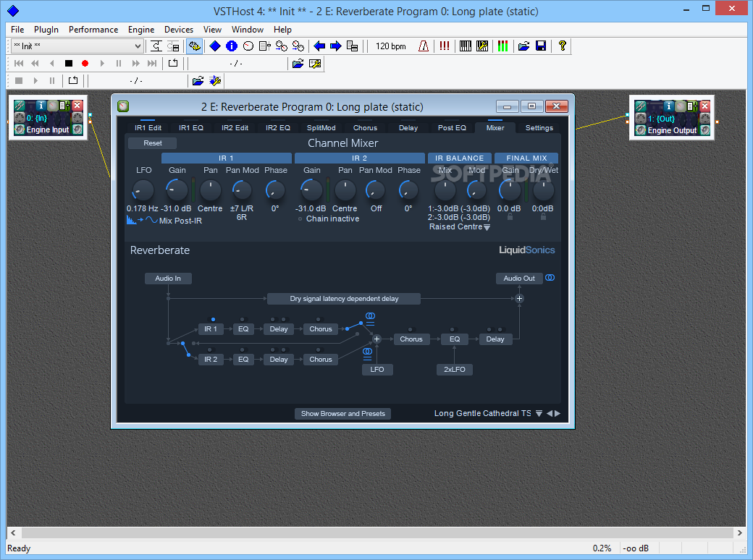Open the Engine menu
Viewport: 753px width, 560px height.
(141, 29)
